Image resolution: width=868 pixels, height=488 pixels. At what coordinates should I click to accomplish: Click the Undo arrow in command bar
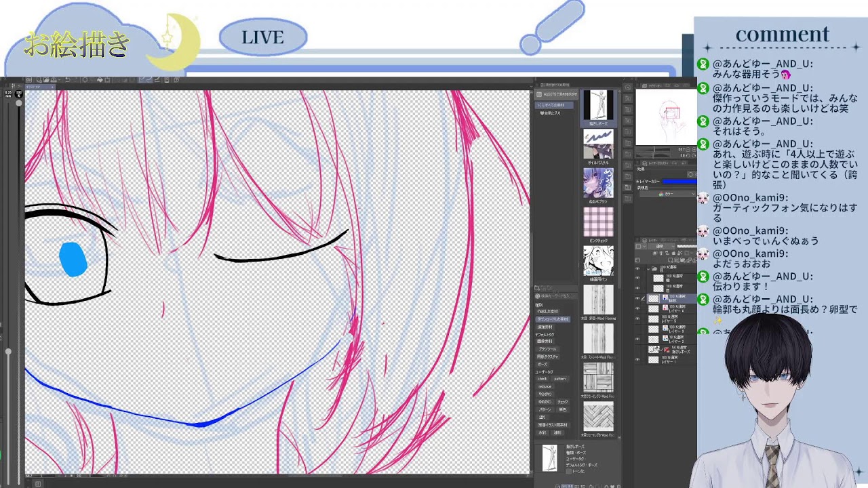(x=67, y=79)
